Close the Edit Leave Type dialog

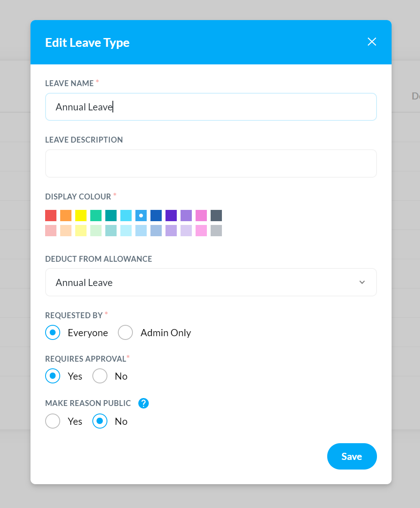tap(372, 42)
